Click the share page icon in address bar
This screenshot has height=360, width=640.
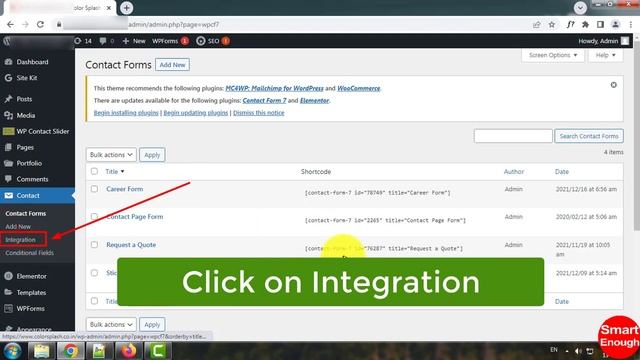(536, 24)
